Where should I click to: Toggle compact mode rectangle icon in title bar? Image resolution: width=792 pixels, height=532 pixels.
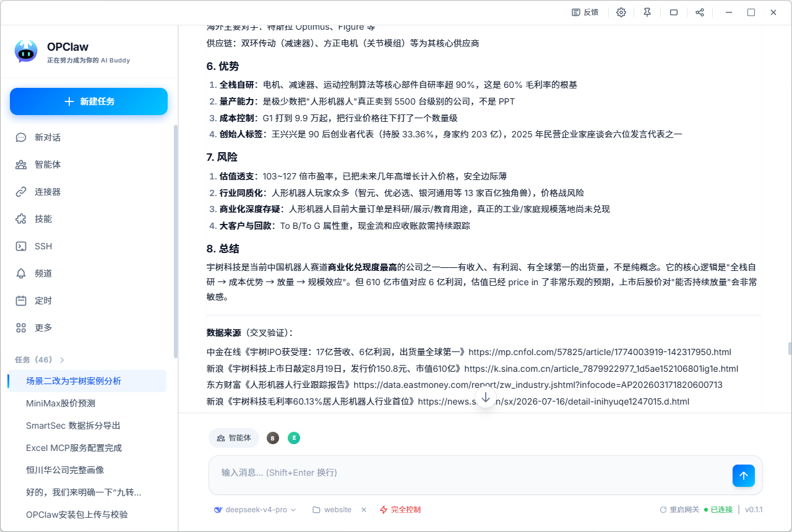click(674, 12)
